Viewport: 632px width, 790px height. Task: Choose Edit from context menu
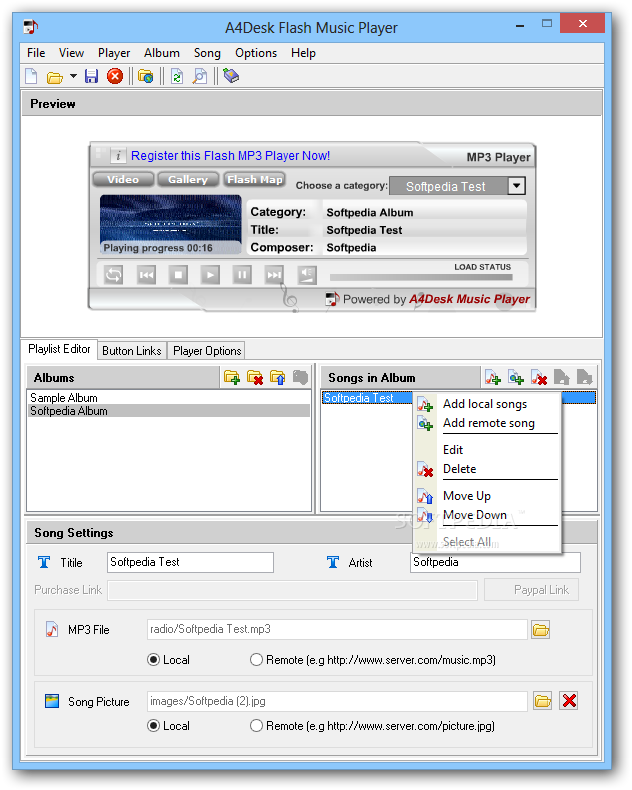point(453,450)
